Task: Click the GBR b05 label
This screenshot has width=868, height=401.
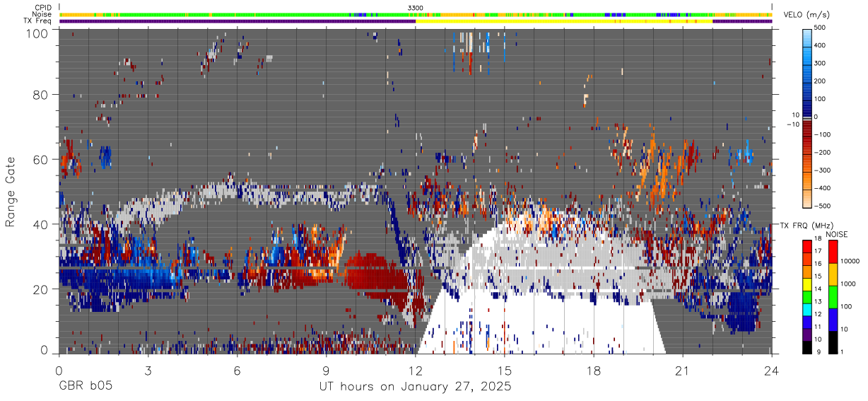Action: [x=85, y=387]
